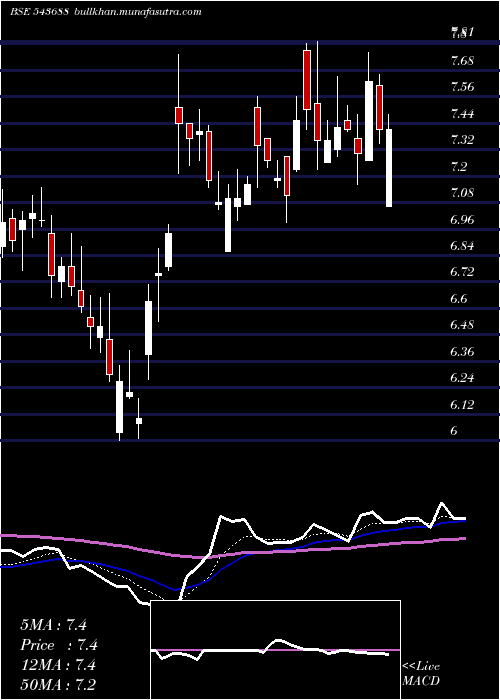This screenshot has height=700, width=500.
Task: Click the BSE 543688 ticker label
Action: [x=39, y=12]
